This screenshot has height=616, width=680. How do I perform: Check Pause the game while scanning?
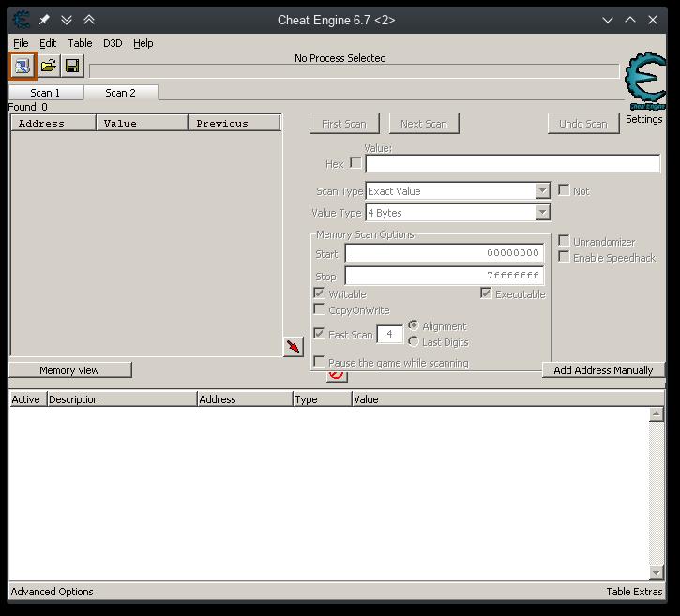[x=319, y=361]
